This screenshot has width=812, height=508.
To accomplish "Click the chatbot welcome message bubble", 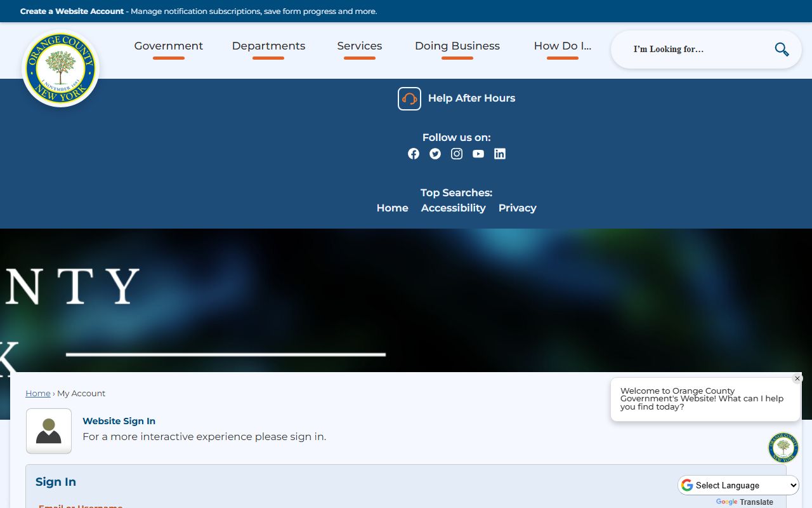I will [x=705, y=399].
